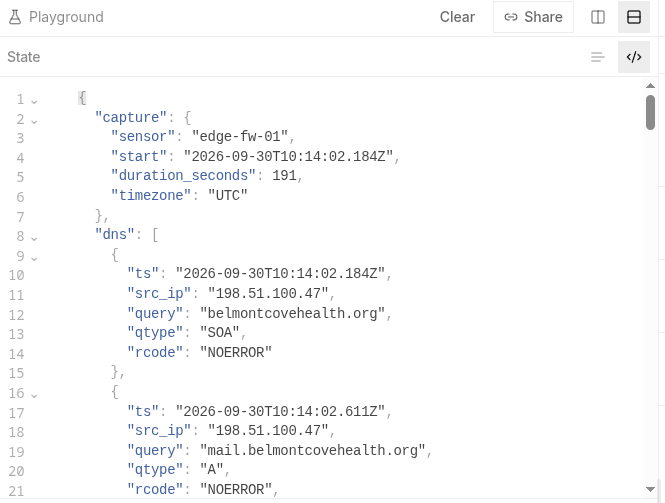Click the "dns" key
Screen dimensions: 665x503
pyautogui.click(x=115, y=235)
